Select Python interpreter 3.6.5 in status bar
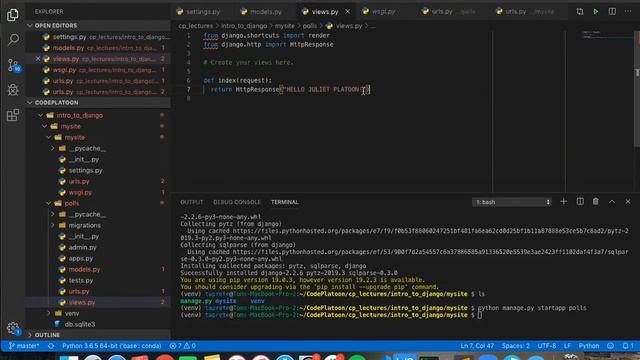This screenshot has height=360, width=640. (x=111, y=346)
